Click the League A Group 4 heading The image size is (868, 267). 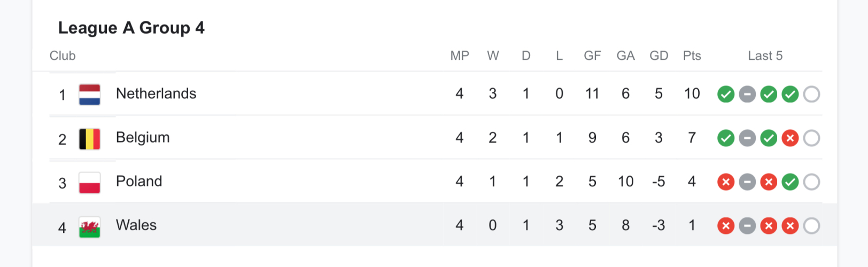point(131,28)
